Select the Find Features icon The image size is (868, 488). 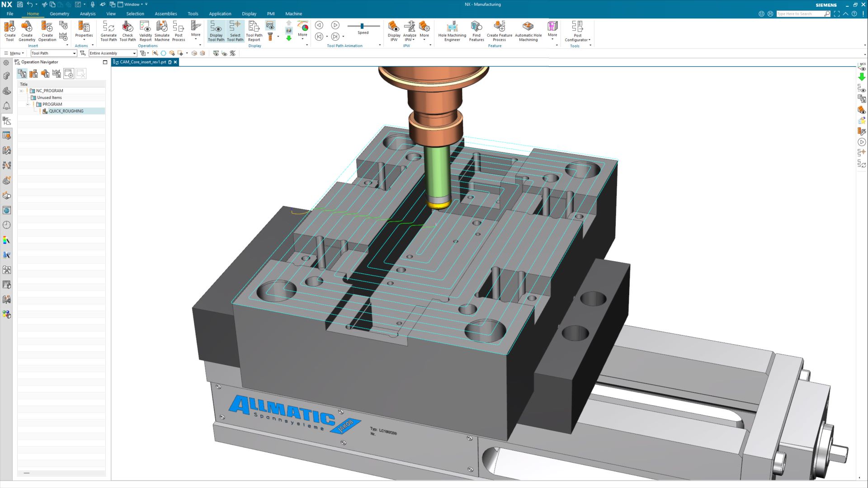click(476, 30)
